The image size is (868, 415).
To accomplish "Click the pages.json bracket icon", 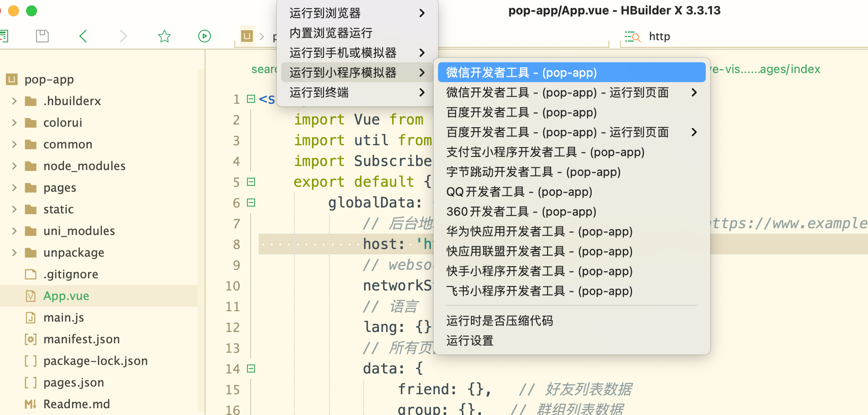I will click(31, 383).
